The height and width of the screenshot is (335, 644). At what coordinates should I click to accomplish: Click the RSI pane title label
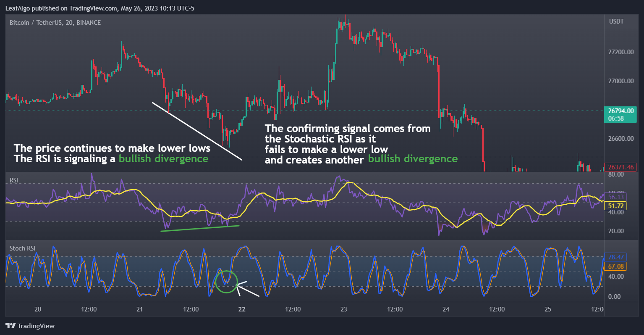coord(14,180)
